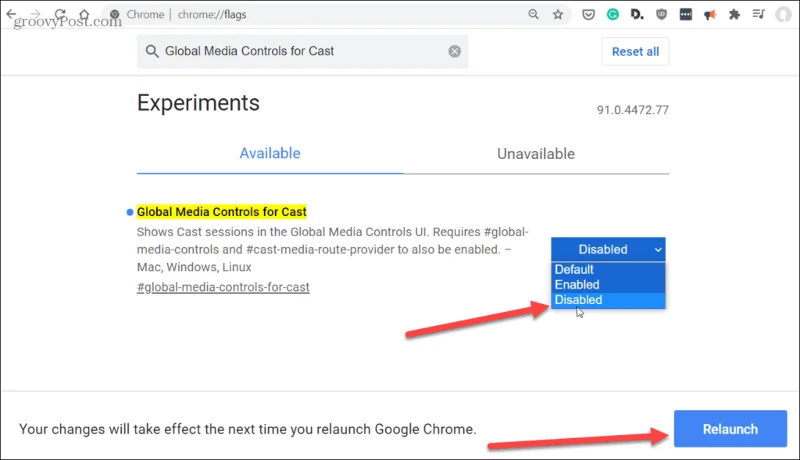Click the Relaunch button
This screenshot has width=800, height=460.
(730, 429)
